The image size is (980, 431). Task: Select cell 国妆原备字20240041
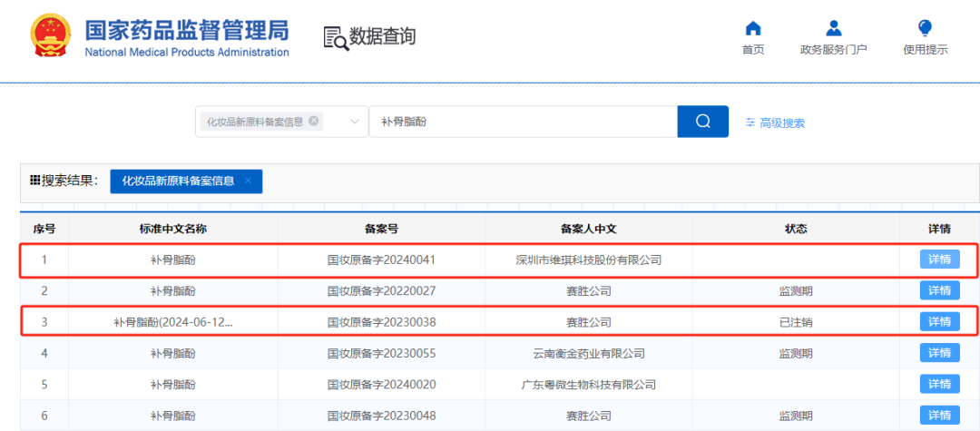click(x=381, y=260)
